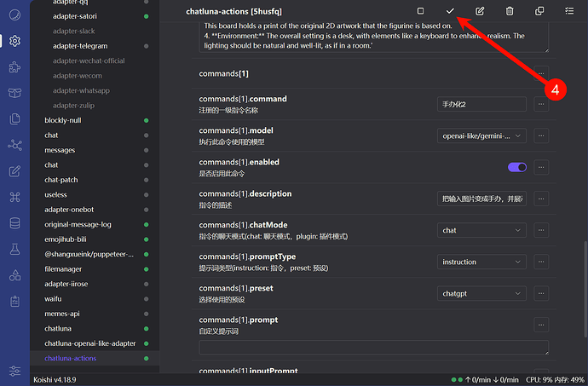Viewport: 588px width, 386px height.
Task: Open the promptType dropdown showing instruction
Action: coord(481,262)
